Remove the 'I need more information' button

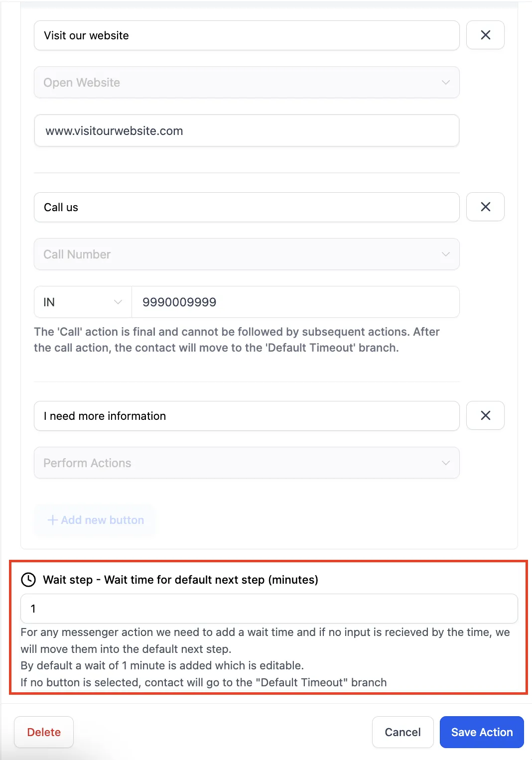(x=485, y=415)
